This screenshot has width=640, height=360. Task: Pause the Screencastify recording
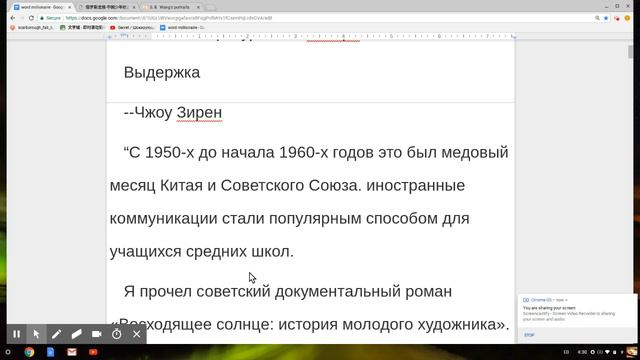point(16,334)
